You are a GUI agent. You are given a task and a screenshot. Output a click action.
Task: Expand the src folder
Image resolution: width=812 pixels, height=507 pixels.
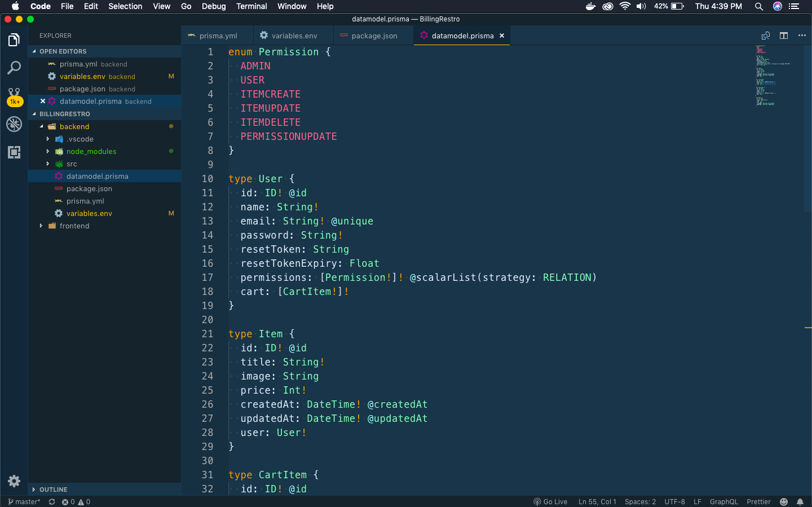(104, 164)
